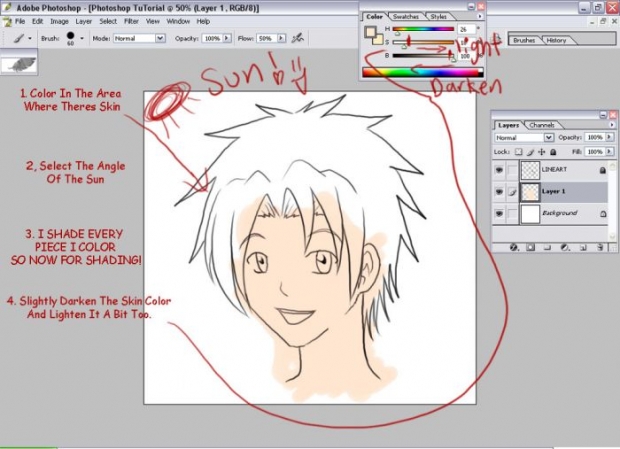
Task: Click the Photoshop document icon left of File
Action: click(x=7, y=22)
